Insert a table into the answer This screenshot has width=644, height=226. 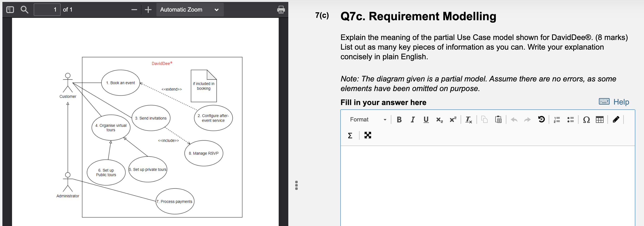(x=599, y=120)
